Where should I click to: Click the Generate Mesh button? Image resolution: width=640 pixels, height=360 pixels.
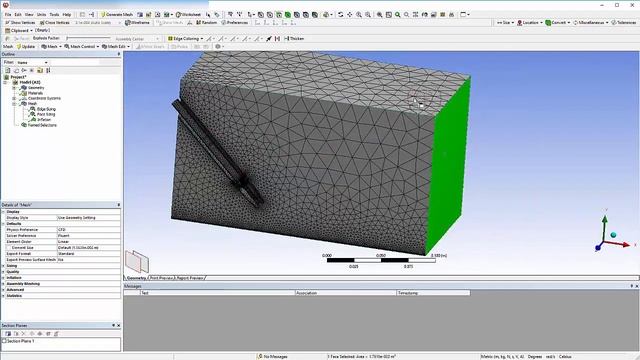point(116,14)
